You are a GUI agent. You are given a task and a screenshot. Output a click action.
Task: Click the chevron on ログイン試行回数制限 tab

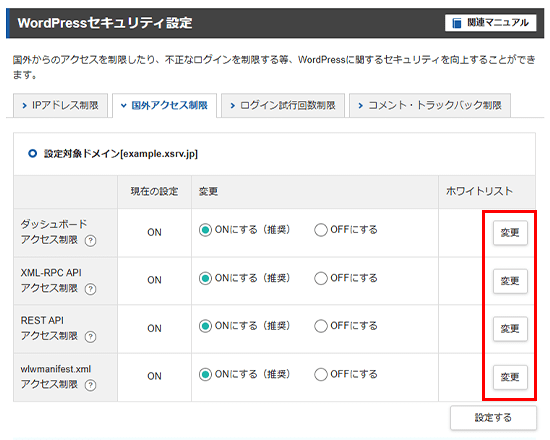(x=232, y=105)
